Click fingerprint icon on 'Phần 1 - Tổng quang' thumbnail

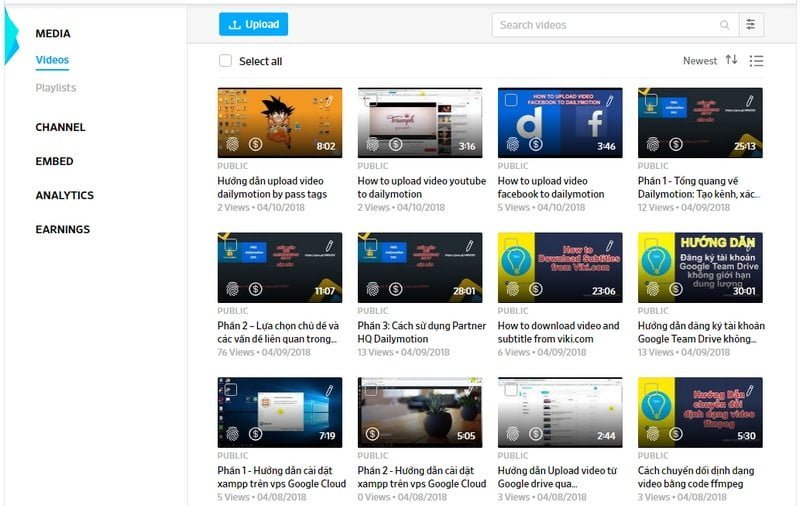653,144
